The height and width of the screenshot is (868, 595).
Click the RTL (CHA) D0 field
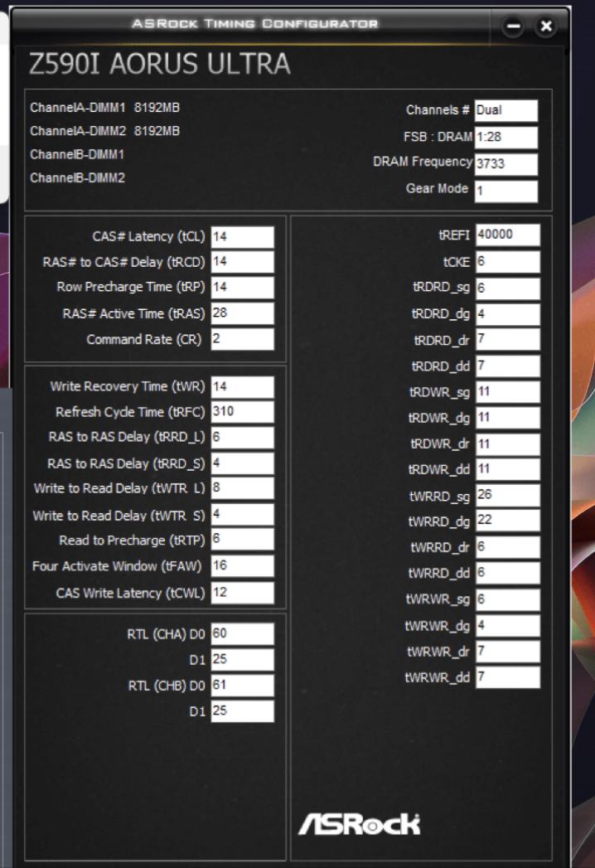pyautogui.click(x=243, y=634)
